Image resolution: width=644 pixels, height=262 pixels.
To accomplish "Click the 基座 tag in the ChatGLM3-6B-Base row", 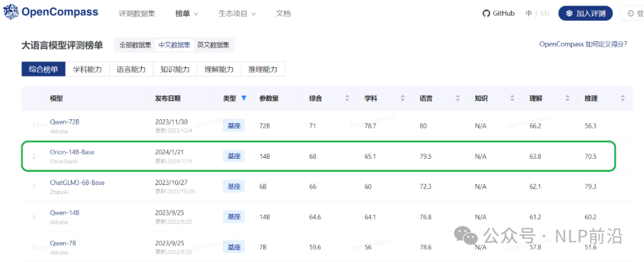I will (234, 186).
